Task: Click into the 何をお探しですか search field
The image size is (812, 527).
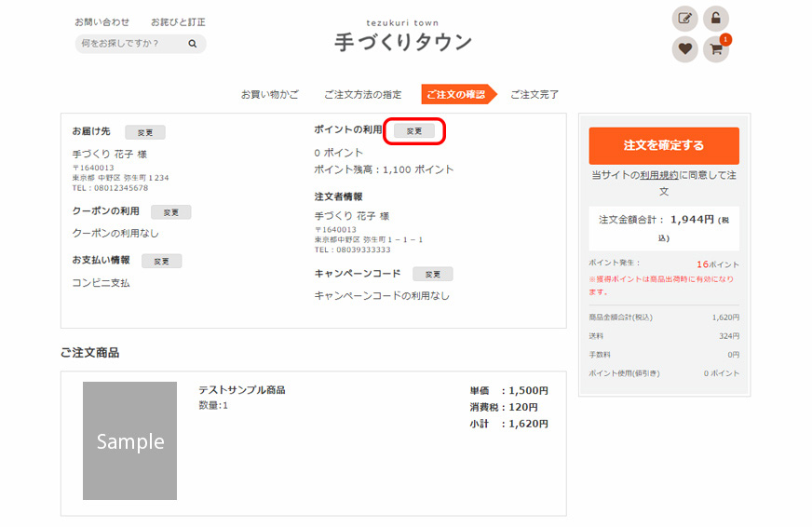Action: 129,44
